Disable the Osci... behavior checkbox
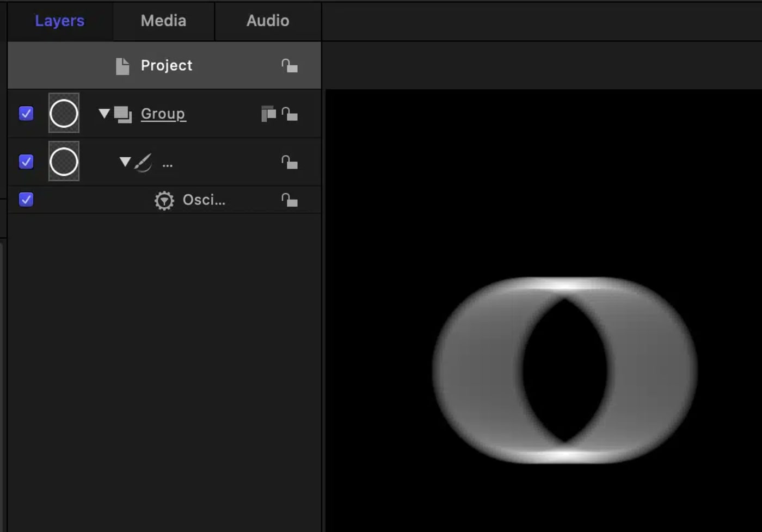This screenshot has width=762, height=532. 26,200
